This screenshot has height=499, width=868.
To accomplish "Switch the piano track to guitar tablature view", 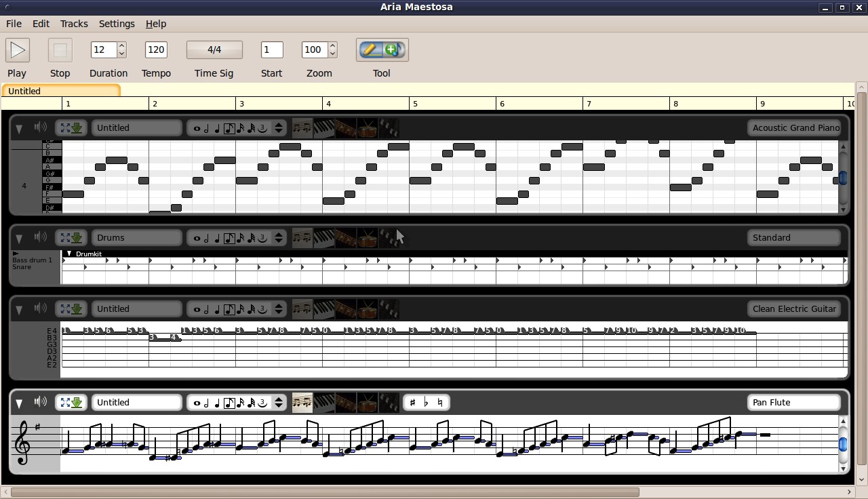I will pos(345,128).
